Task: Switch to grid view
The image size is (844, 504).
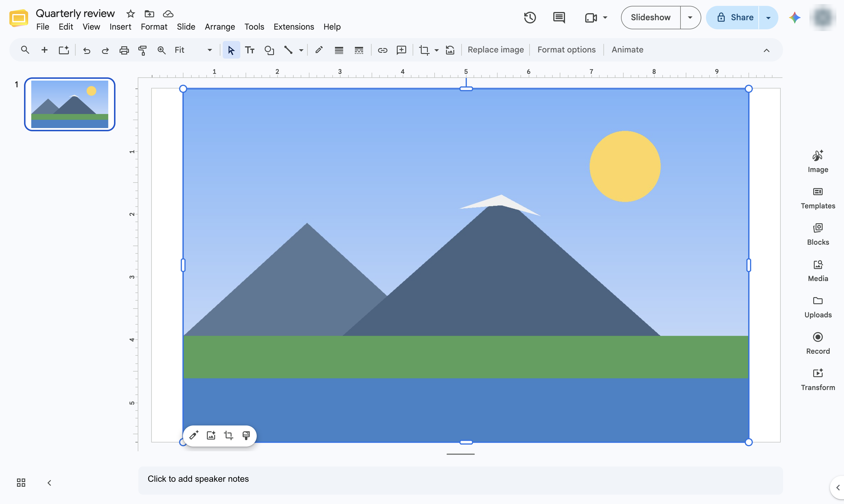Action: click(x=21, y=483)
